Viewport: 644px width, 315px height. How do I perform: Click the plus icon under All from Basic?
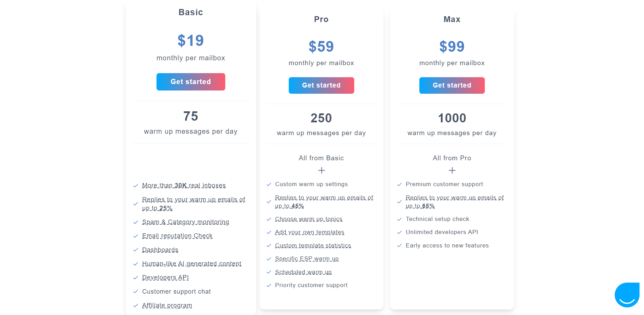coord(321,170)
